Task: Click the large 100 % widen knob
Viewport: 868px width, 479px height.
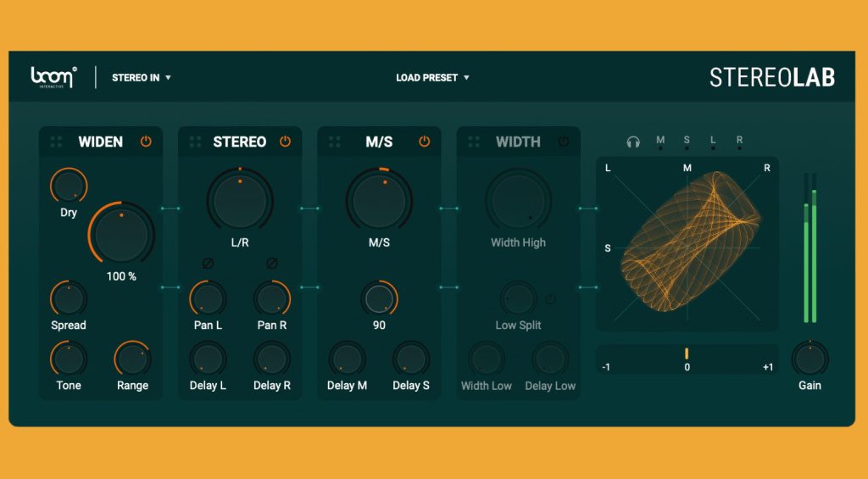Action: [121, 235]
